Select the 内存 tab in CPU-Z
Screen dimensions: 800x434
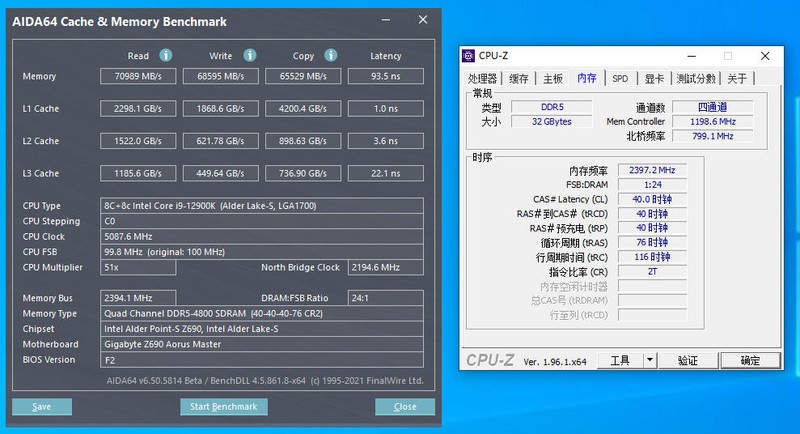click(x=587, y=78)
